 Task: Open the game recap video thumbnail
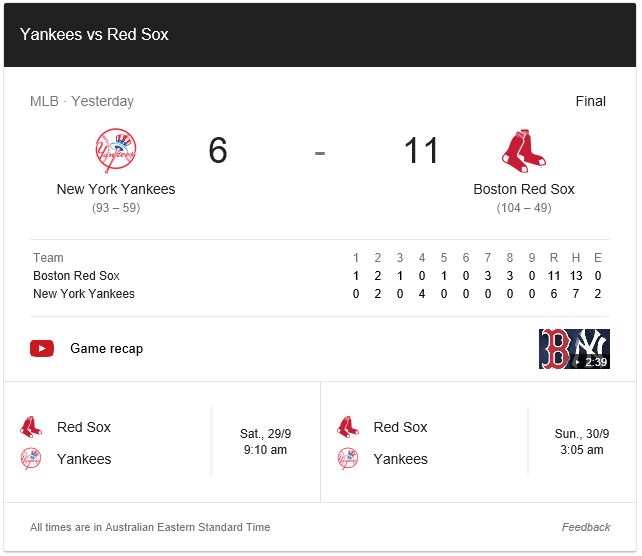[x=574, y=349]
